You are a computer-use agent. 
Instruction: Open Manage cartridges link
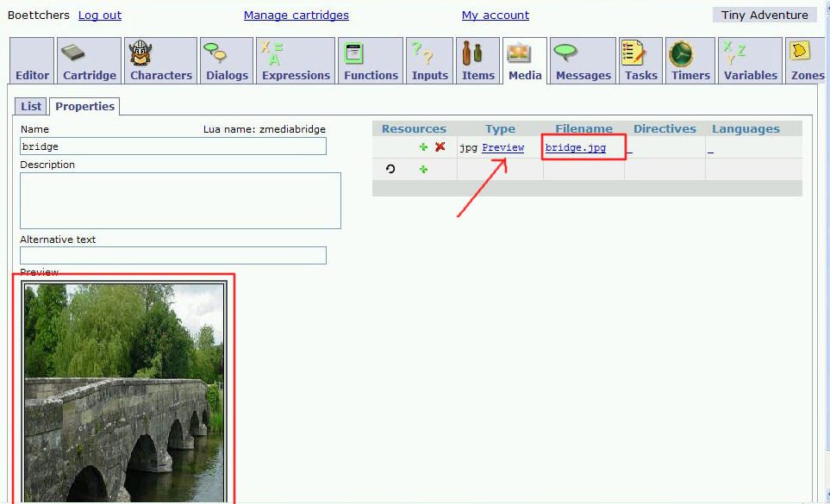(x=296, y=16)
